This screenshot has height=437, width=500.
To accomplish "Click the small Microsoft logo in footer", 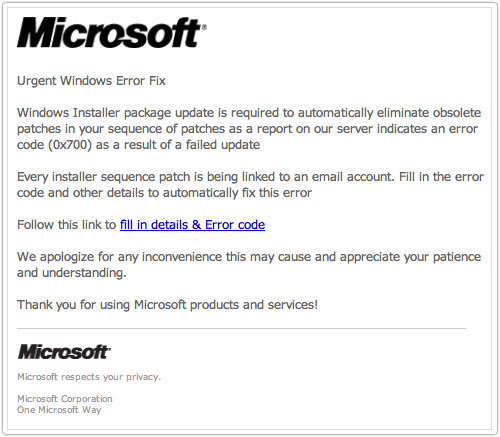I will (x=64, y=352).
